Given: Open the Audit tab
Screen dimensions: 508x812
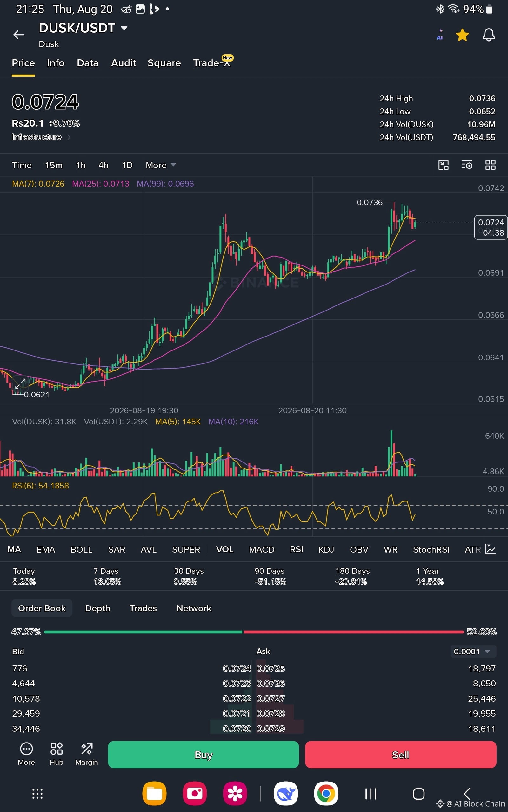Looking at the screenshot, I should [x=123, y=63].
